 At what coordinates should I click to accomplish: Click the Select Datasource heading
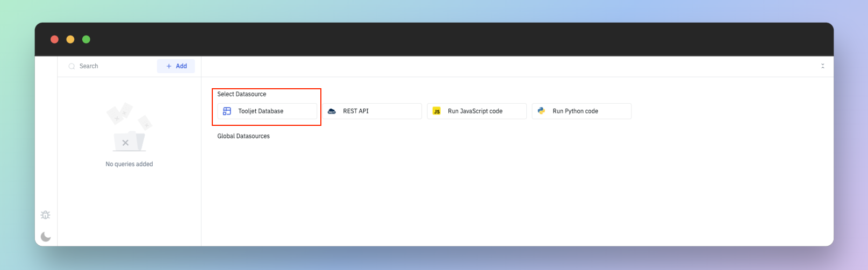pos(241,94)
